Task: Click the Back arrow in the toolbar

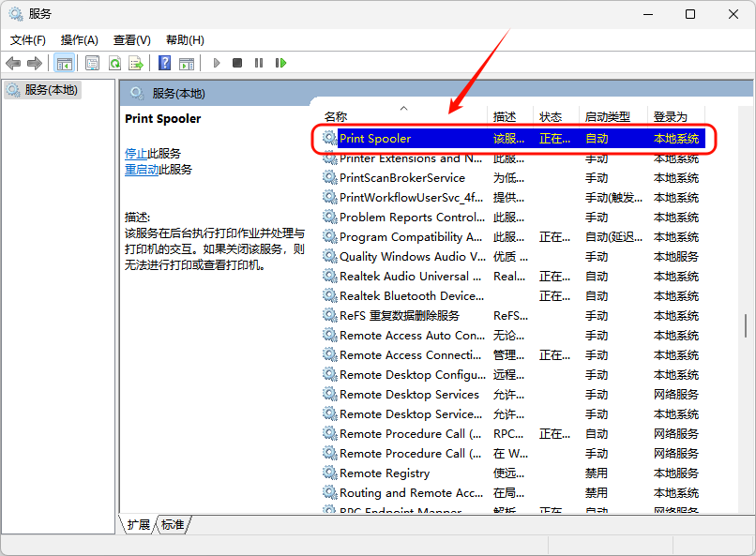Action: (13, 63)
